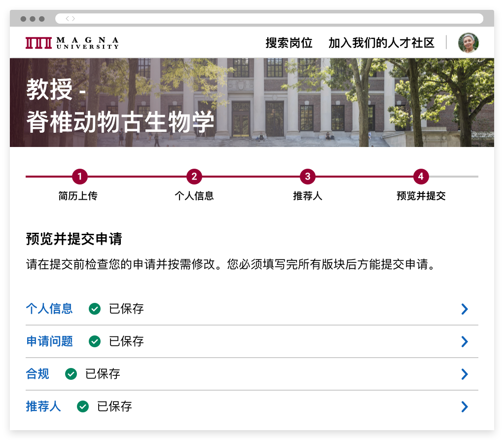
Task: Jump to step 1 circle 简历上传
Action: click(80, 177)
